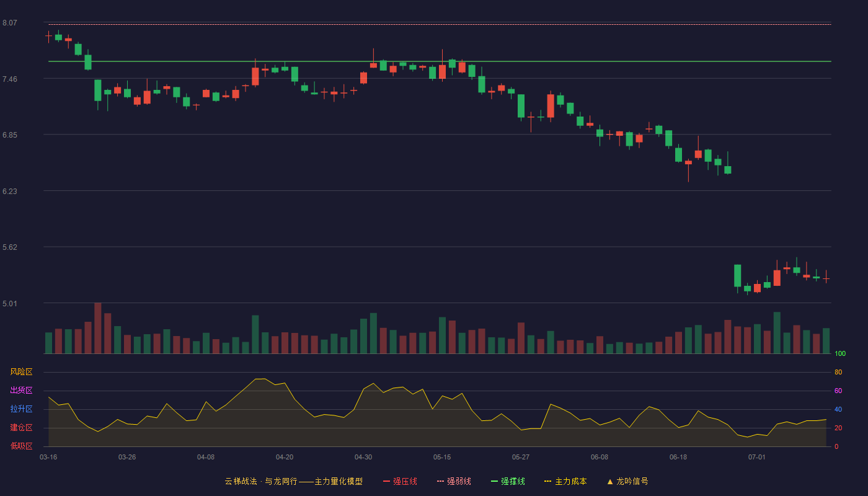Click the 05-15 date on the time axis
868x496 pixels.
point(442,457)
